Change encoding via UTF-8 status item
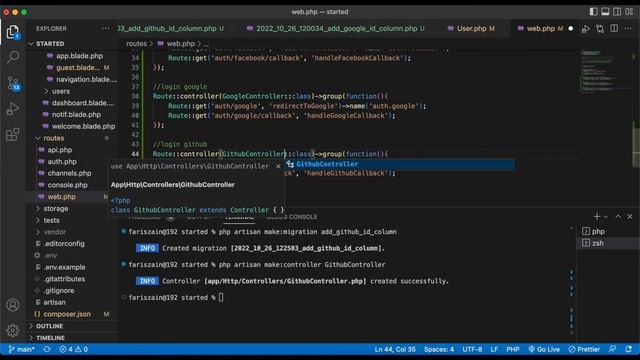The width and height of the screenshot is (640, 360). point(472,349)
